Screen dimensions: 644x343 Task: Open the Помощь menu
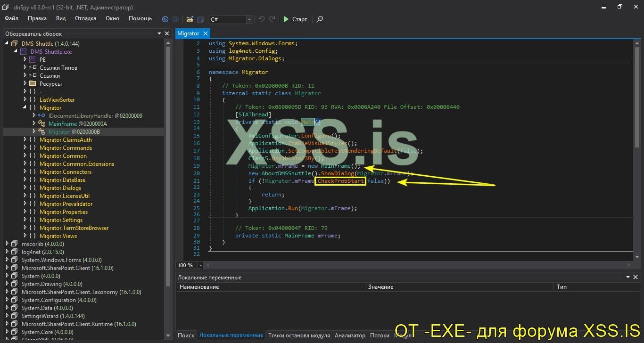[x=140, y=18]
